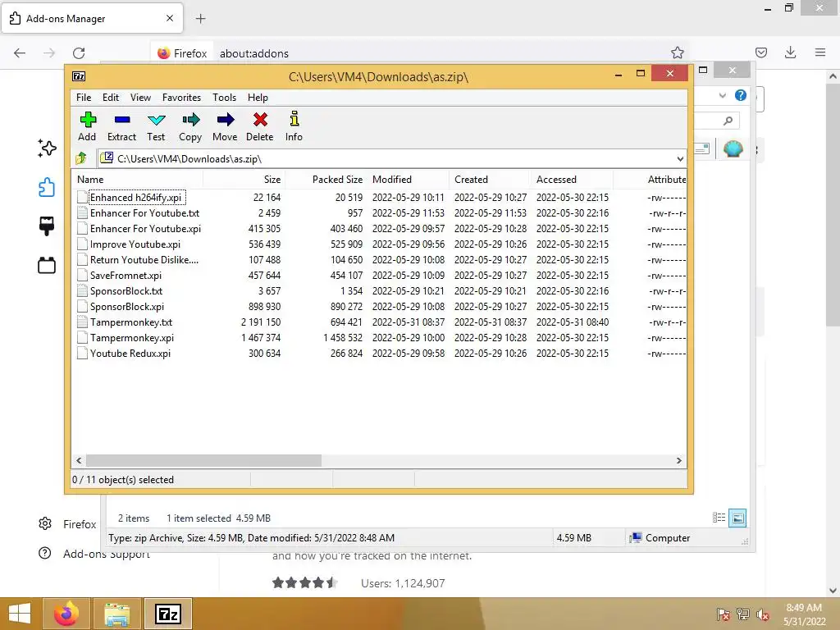
Task: Click the 7-Zip taskbar button
Action: pyautogui.click(x=167, y=614)
